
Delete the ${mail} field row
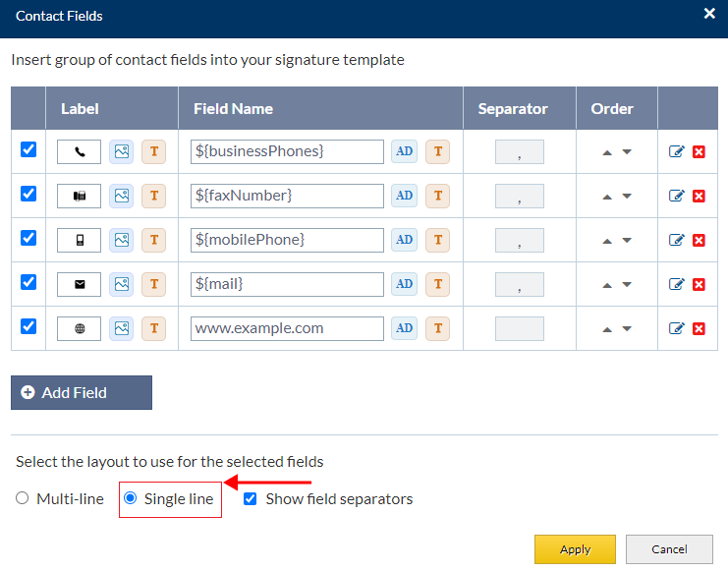(x=699, y=284)
